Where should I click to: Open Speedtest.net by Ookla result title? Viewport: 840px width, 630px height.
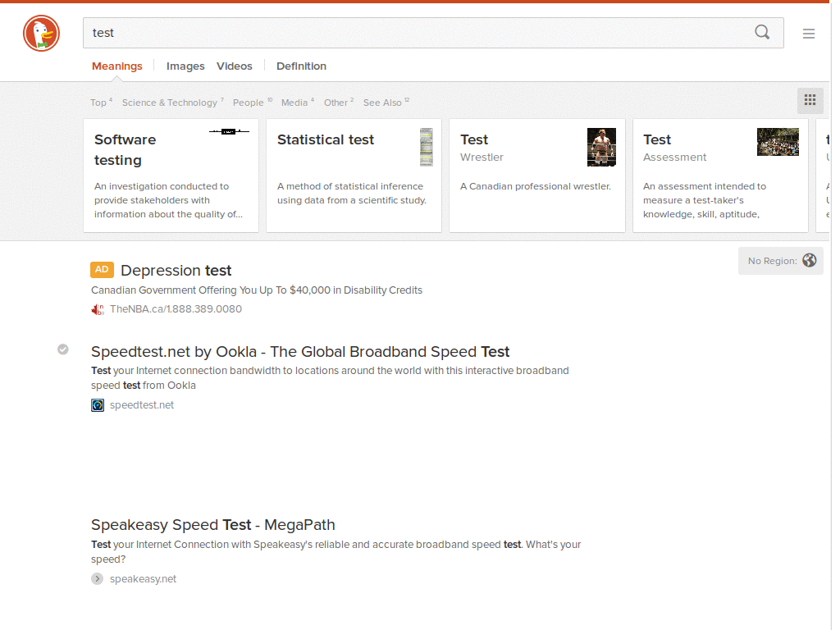click(x=300, y=352)
